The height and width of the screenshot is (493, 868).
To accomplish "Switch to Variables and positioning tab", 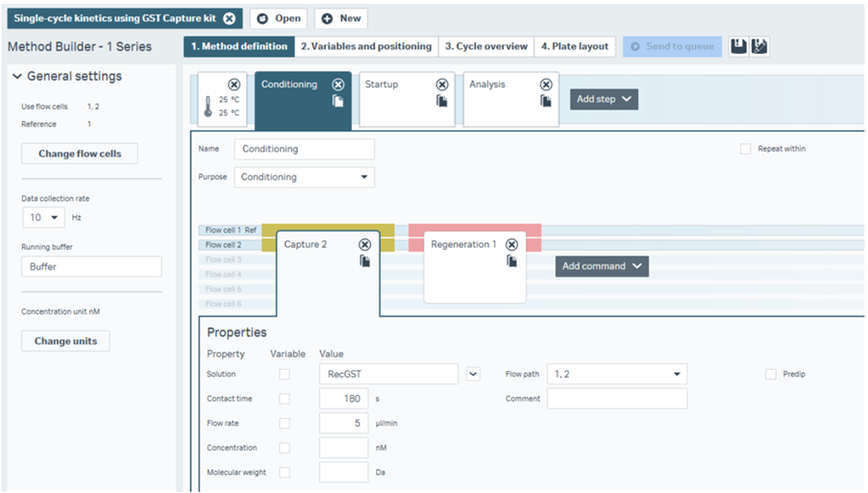I will click(x=365, y=46).
